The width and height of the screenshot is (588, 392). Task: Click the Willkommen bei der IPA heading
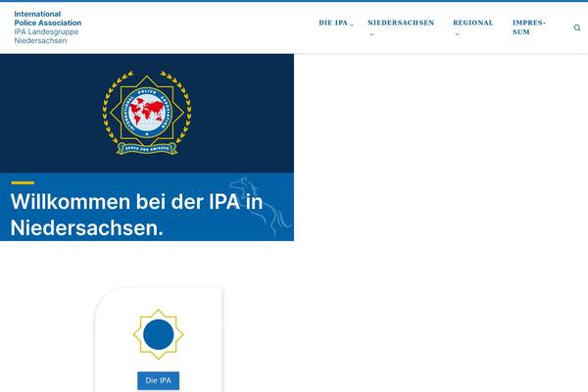pos(136,215)
